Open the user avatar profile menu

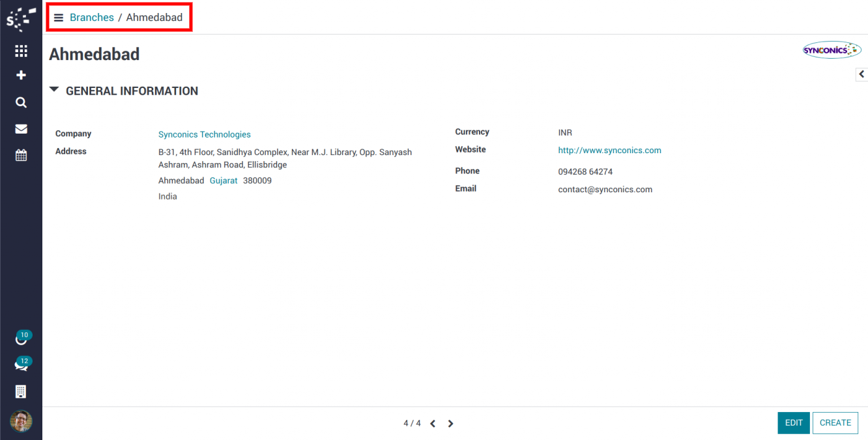pos(21,421)
